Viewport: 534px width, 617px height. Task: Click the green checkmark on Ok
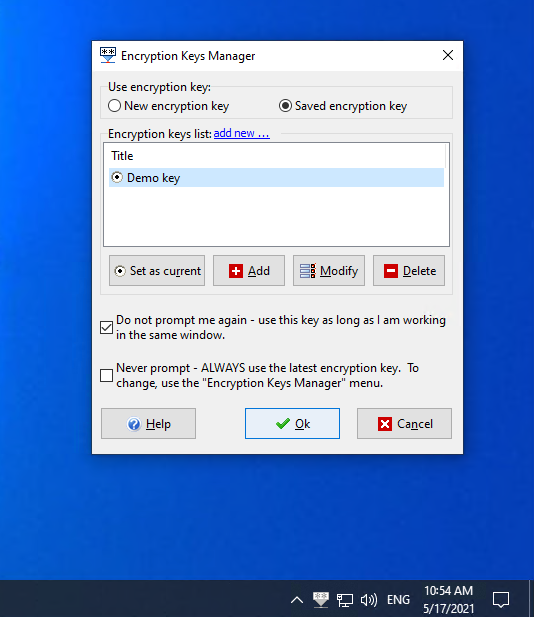pos(283,424)
